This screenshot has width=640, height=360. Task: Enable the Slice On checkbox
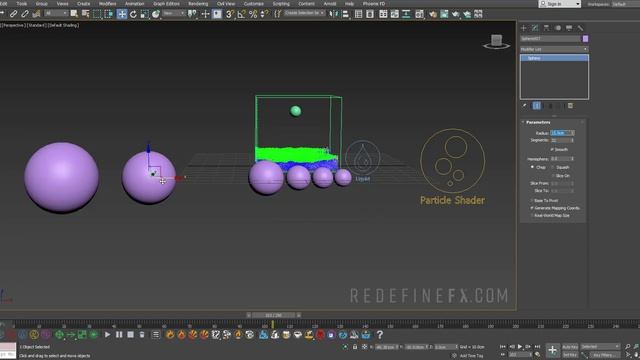coord(553,176)
